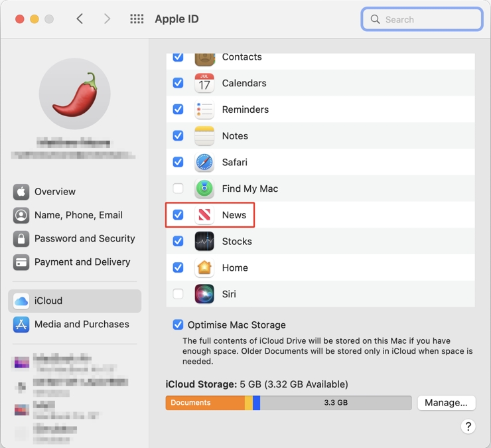
Task: Uncheck the Notes checkbox
Action: 178,135
